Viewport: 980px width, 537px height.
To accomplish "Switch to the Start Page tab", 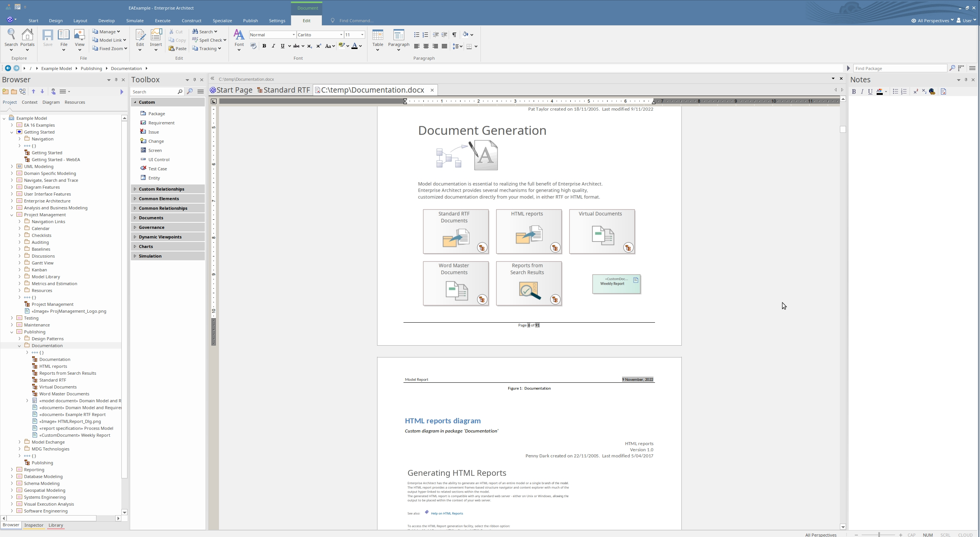I will click(232, 90).
